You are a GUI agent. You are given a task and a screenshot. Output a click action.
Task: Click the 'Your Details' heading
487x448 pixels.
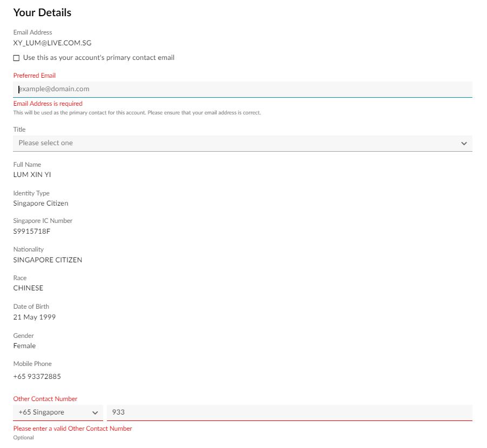(x=42, y=12)
